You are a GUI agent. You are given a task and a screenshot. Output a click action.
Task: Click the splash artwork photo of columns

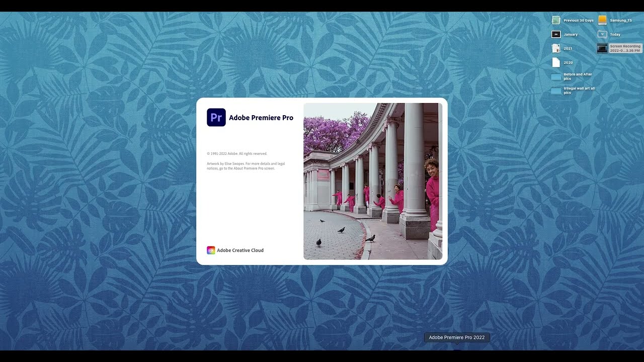(x=373, y=182)
